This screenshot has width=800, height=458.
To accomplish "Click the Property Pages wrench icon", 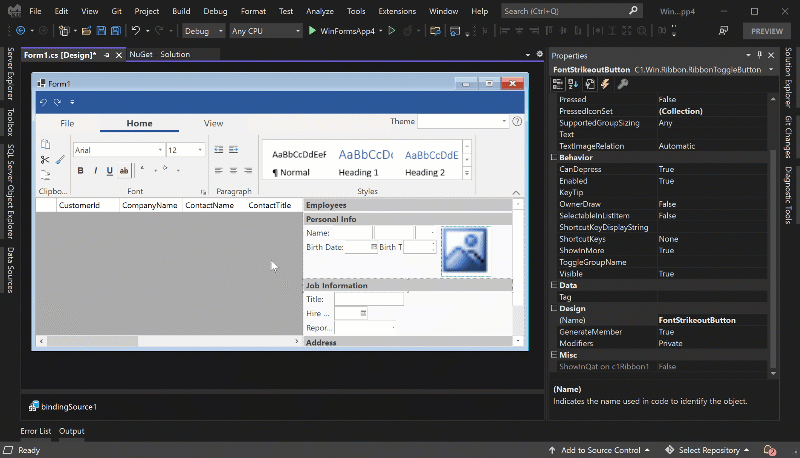I will [x=622, y=84].
